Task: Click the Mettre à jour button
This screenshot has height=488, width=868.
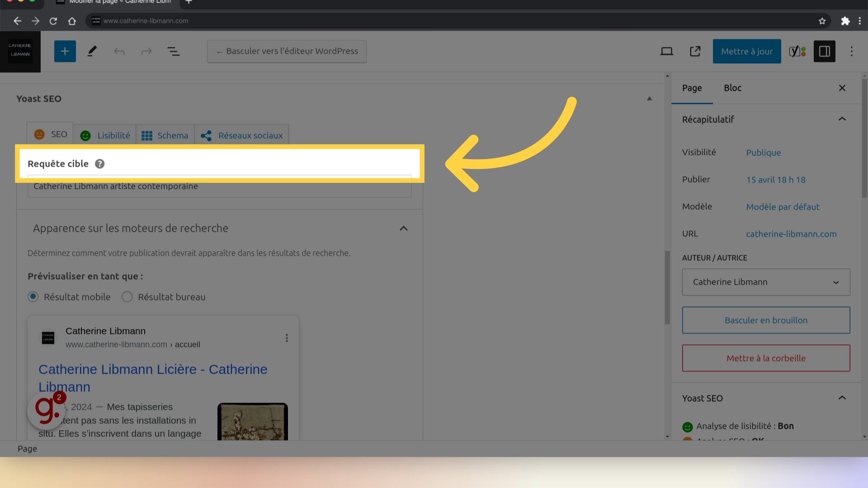Action: [747, 52]
